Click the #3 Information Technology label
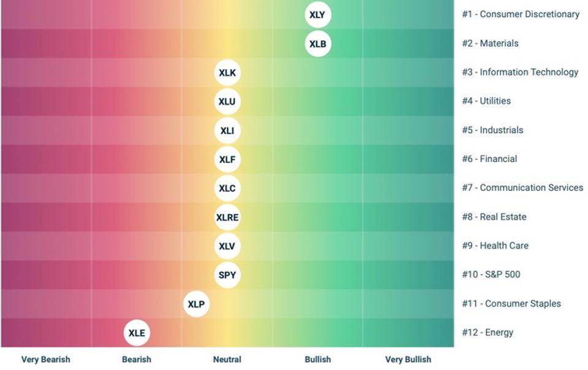This screenshot has width=588, height=370. pos(519,72)
